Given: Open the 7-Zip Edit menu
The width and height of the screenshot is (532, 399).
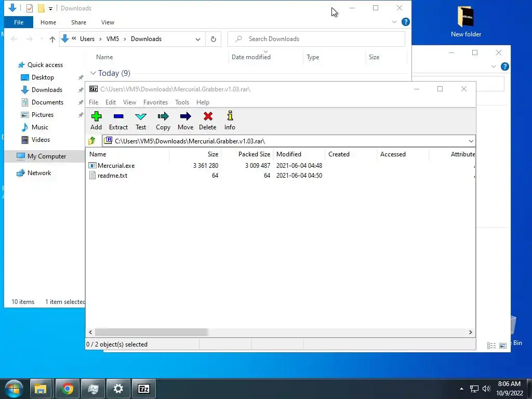Looking at the screenshot, I should [110, 102].
